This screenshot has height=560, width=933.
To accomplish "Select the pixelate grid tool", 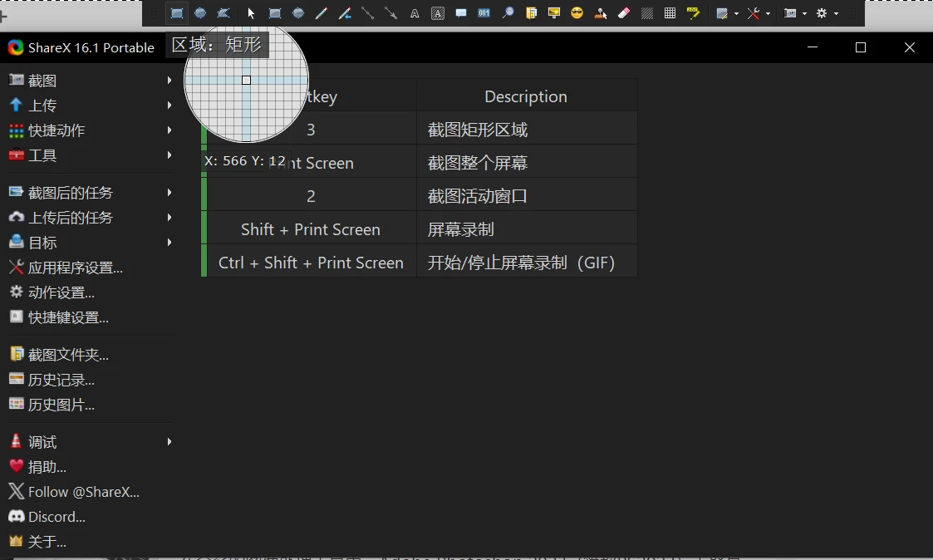I will (x=670, y=13).
